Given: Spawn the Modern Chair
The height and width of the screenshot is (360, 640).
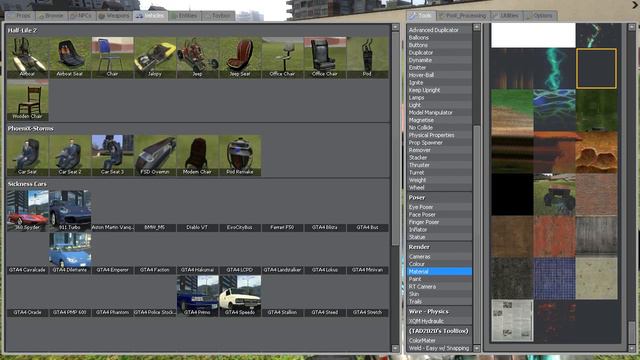Looking at the screenshot, I should tap(197, 155).
